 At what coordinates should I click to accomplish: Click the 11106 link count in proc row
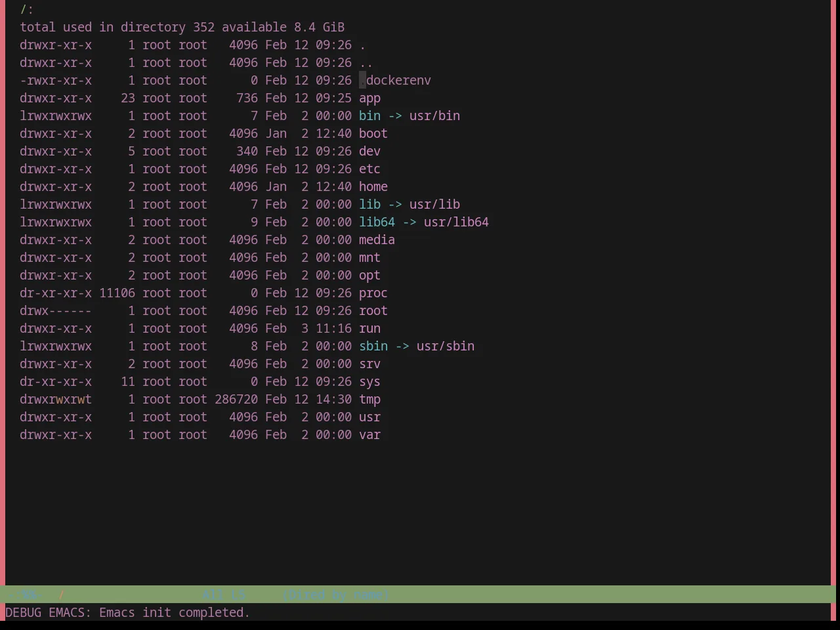[x=117, y=293]
